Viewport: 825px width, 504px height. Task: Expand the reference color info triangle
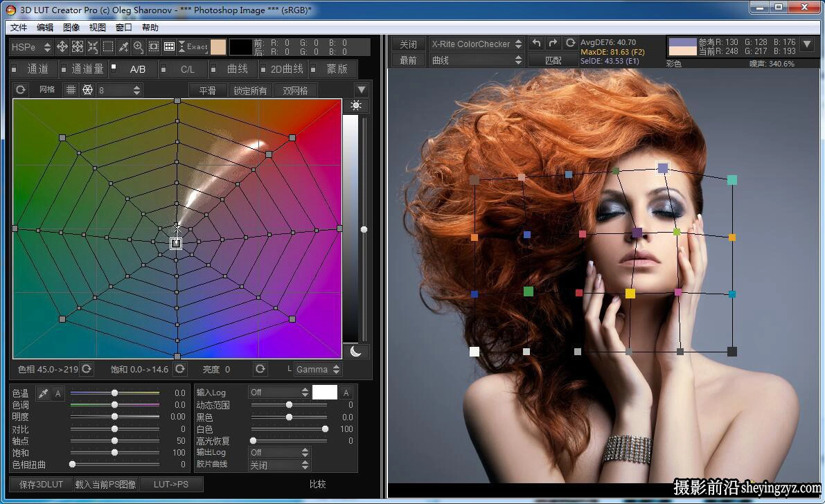[x=808, y=44]
